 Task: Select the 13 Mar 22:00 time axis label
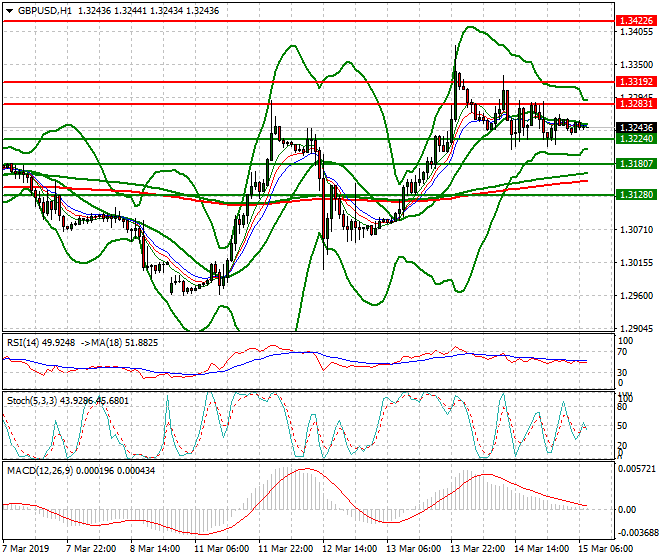(478, 549)
